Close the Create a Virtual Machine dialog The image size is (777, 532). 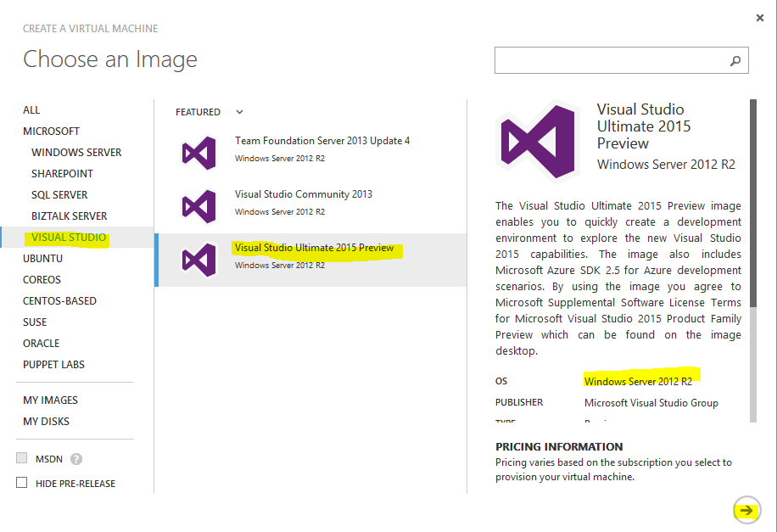click(760, 18)
